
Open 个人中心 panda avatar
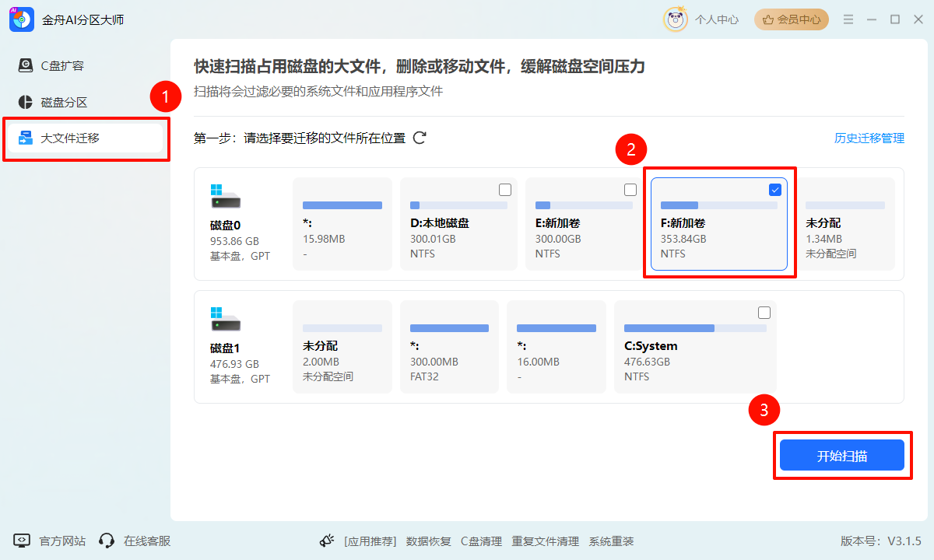[674, 19]
